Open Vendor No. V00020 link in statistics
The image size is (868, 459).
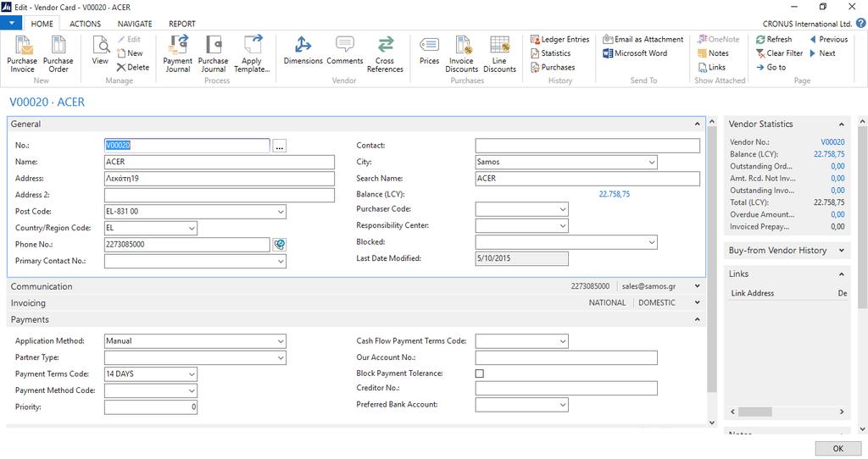click(x=832, y=142)
